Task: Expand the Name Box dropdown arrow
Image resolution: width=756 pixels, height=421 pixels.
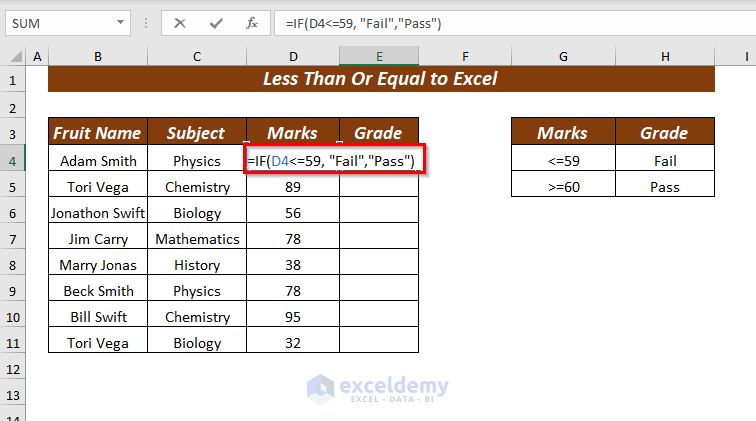Action: (120, 23)
